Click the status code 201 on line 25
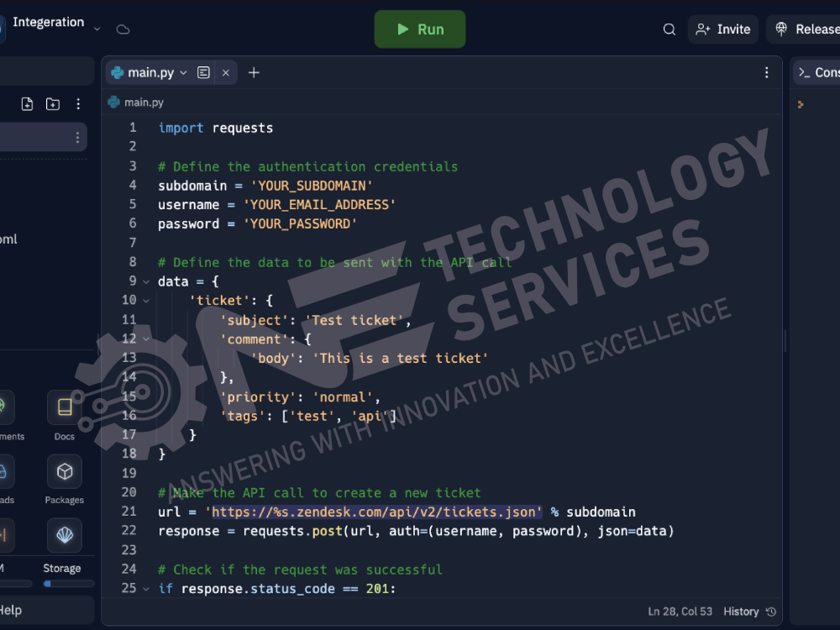The height and width of the screenshot is (630, 840). (x=378, y=589)
